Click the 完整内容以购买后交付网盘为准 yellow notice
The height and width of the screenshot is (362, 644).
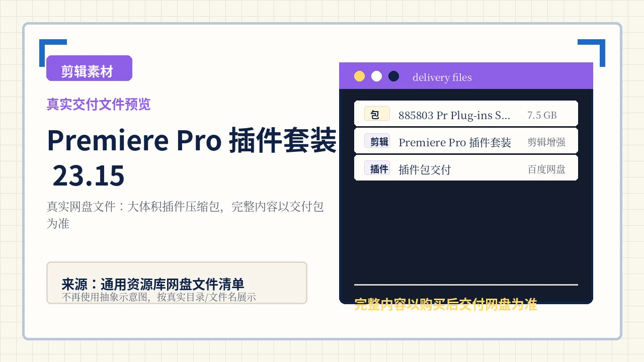pyautogui.click(x=446, y=304)
